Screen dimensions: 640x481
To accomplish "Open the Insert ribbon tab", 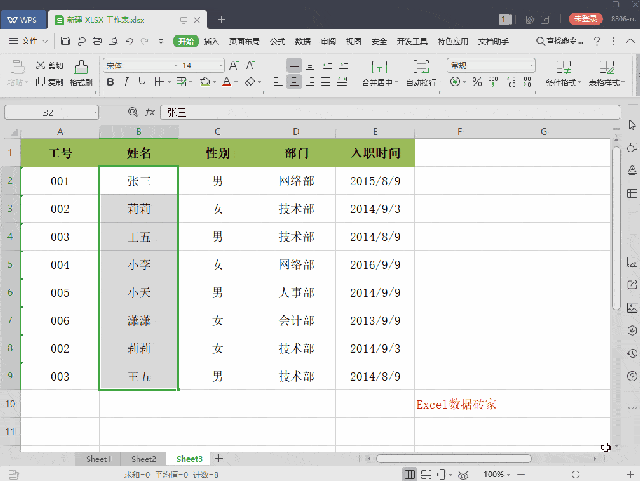I will [212, 41].
